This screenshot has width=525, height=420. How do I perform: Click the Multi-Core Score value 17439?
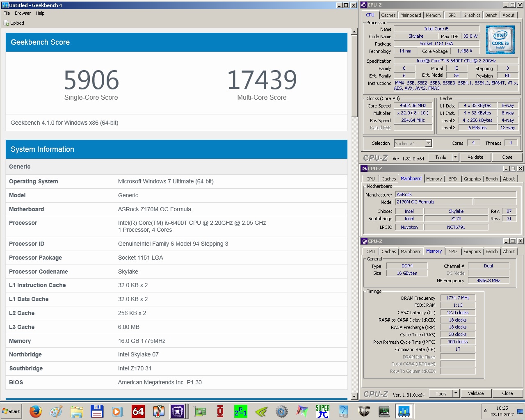pos(262,80)
